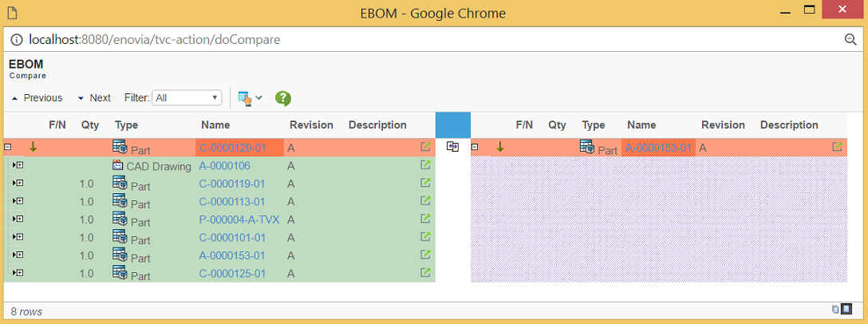Expand the C-0000119-01 row
Image resolution: width=868 pixels, height=324 pixels.
pyautogui.click(x=18, y=184)
